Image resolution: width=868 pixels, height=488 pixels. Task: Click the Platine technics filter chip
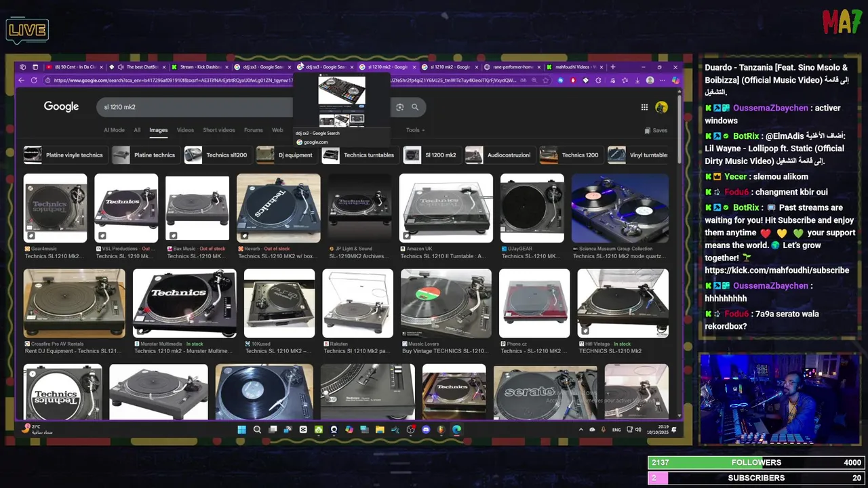point(145,155)
